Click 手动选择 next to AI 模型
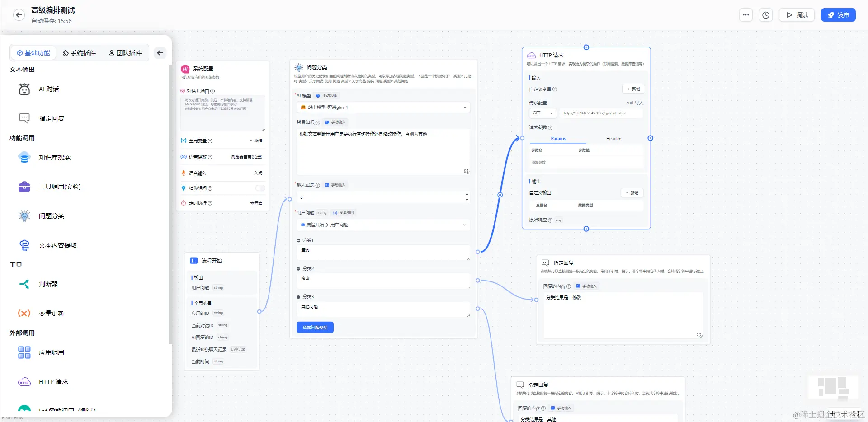Viewport: 868px width, 422px height. (x=326, y=95)
